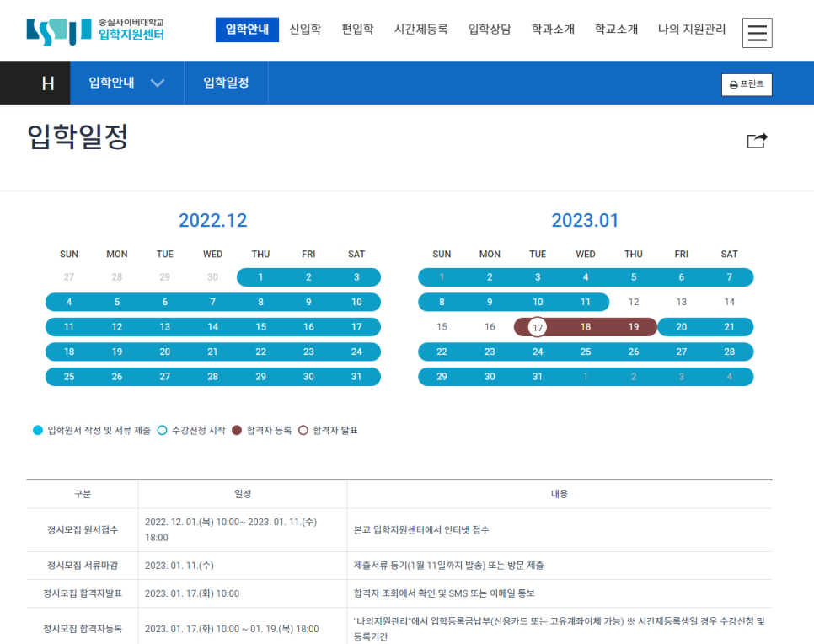814x644 pixels.
Task: Go home via the H icon
Action: pyautogui.click(x=48, y=83)
